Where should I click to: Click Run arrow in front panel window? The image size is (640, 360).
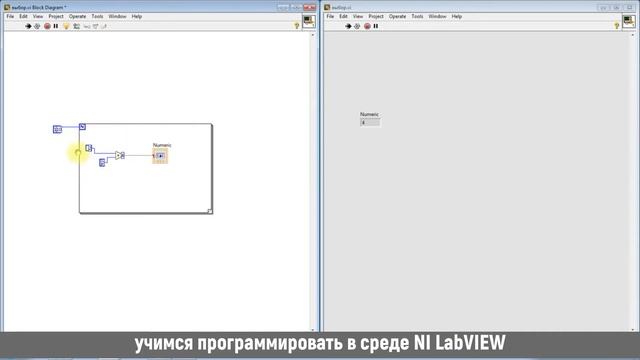[348, 26]
